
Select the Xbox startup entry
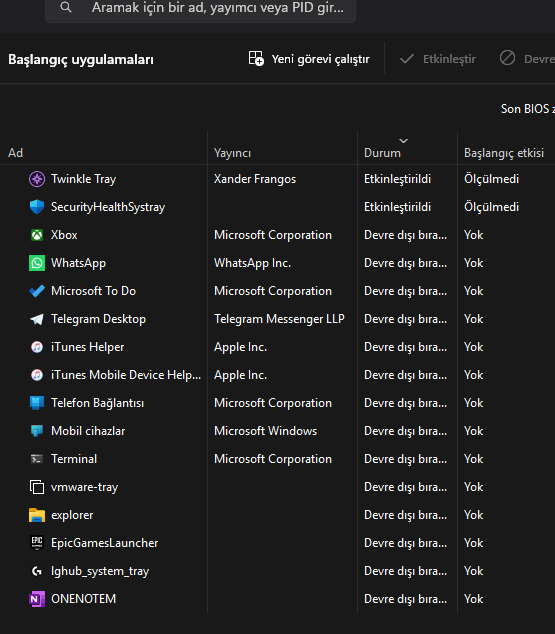64,235
